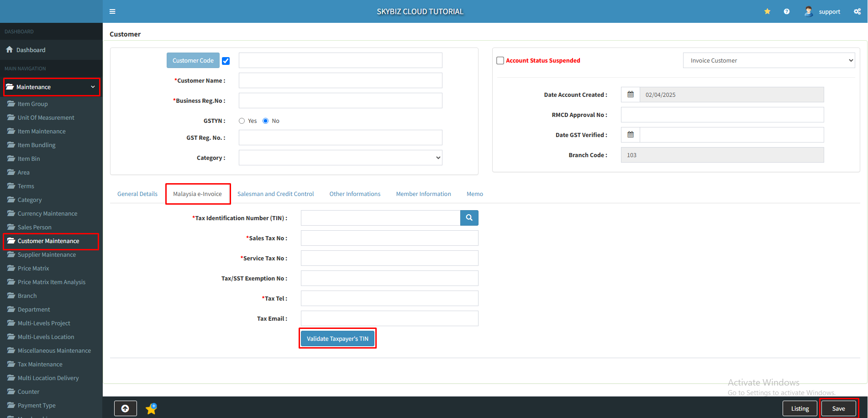Uncheck the Customer Code auto checkbox
Screen dimensions: 868x418
[226, 61]
